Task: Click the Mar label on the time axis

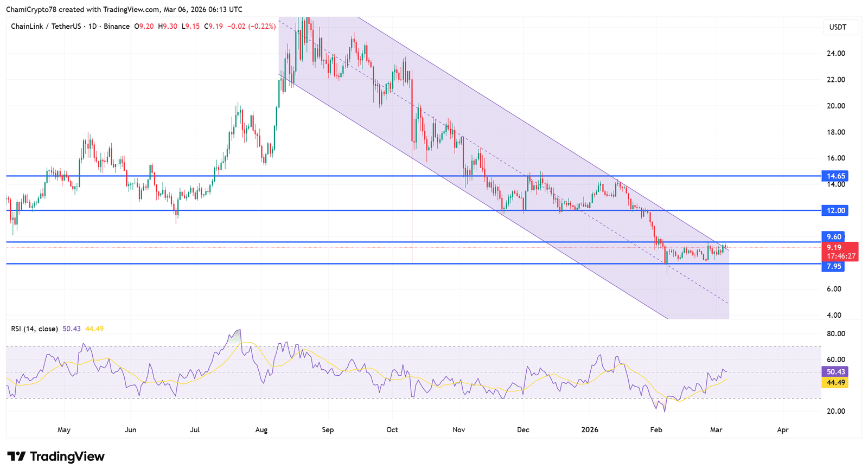Action: click(x=716, y=429)
